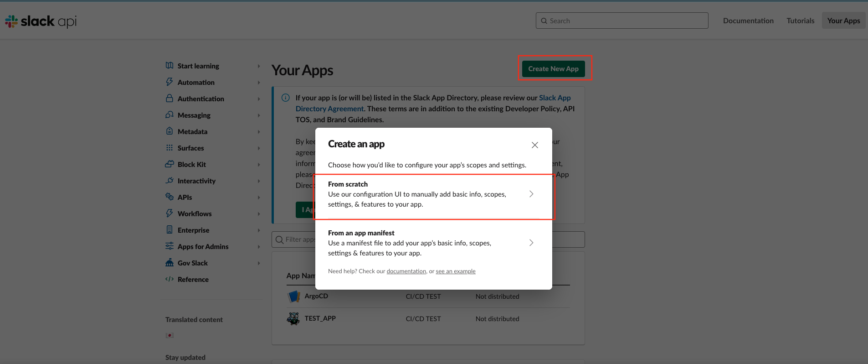This screenshot has height=364, width=868.
Task: Click the Enterprise building icon
Action: (169, 230)
